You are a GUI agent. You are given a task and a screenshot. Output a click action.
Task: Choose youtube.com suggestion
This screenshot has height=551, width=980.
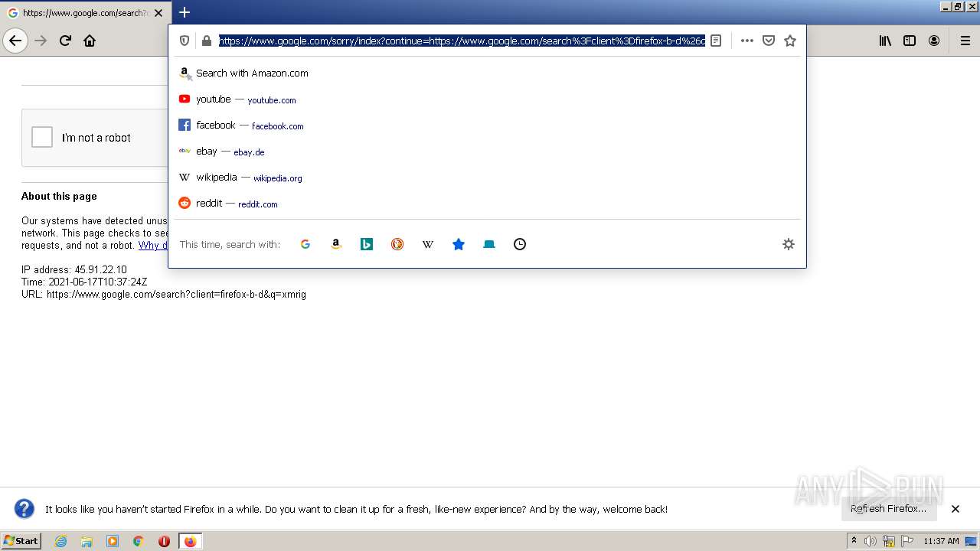487,99
